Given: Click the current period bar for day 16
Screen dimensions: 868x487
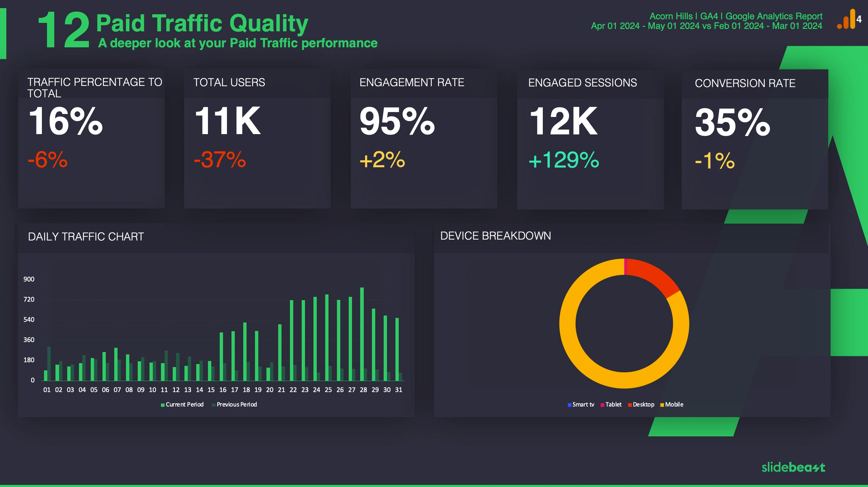Looking at the screenshot, I should coord(222,357).
